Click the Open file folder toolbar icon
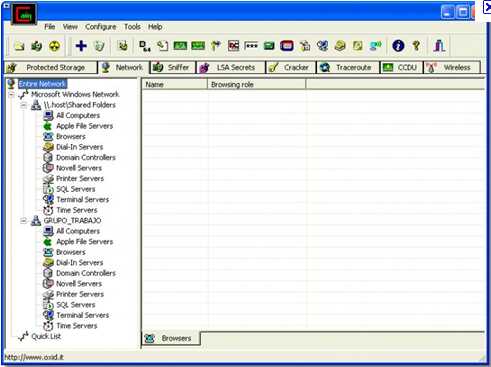The image size is (491, 367). coord(19,46)
